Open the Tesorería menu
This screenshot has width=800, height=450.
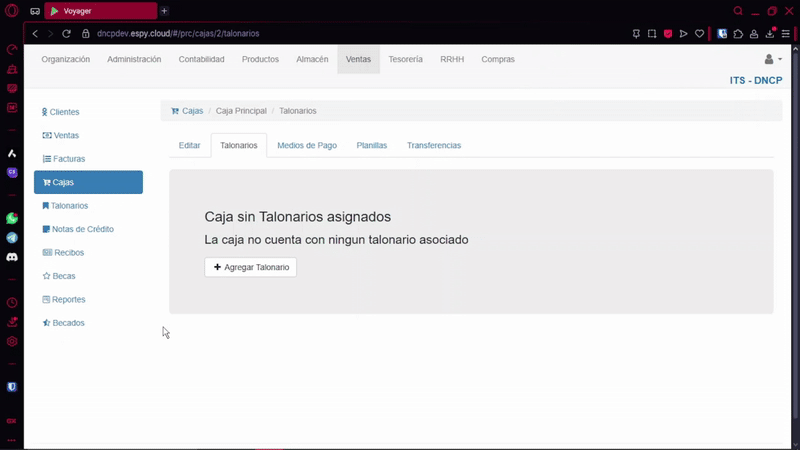pos(406,59)
